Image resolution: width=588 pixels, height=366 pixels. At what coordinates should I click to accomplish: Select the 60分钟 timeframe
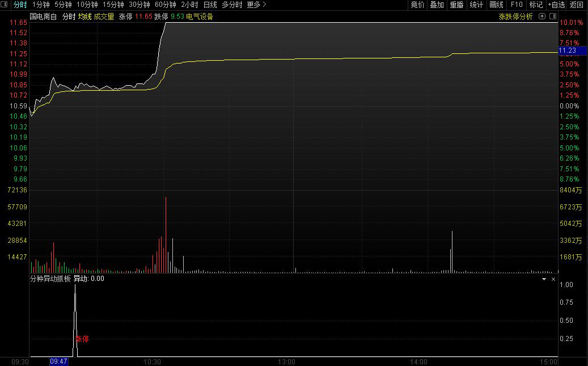point(166,5)
